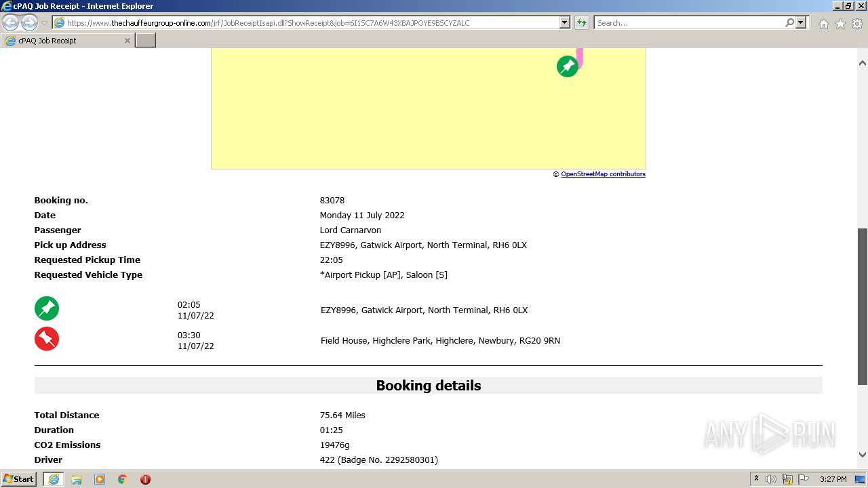Select booking number 83078

click(x=332, y=201)
